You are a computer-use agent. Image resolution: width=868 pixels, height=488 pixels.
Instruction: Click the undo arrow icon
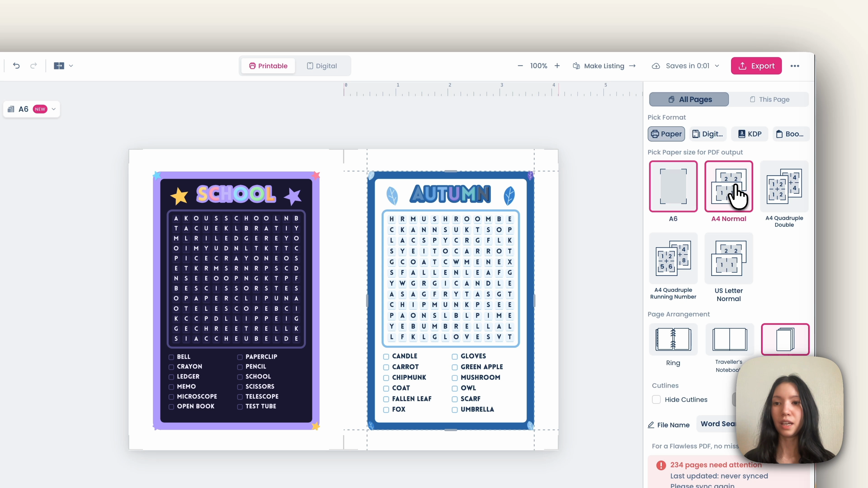[x=16, y=66]
